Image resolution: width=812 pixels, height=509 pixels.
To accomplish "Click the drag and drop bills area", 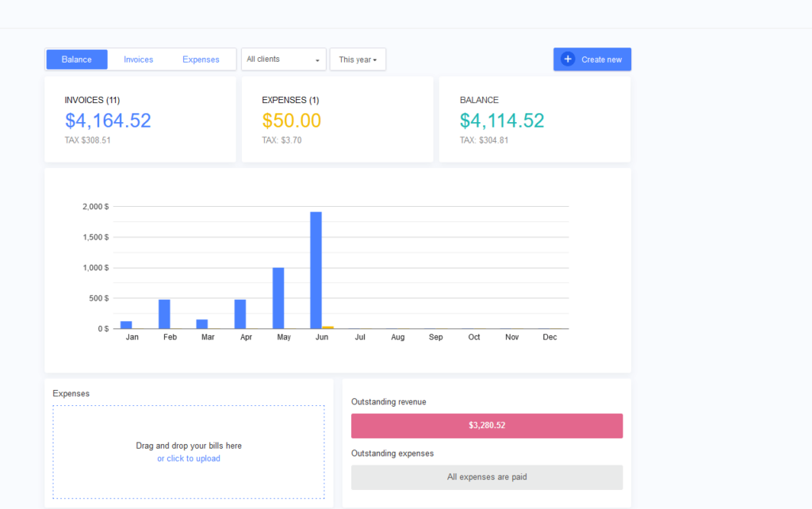I will [189, 432].
